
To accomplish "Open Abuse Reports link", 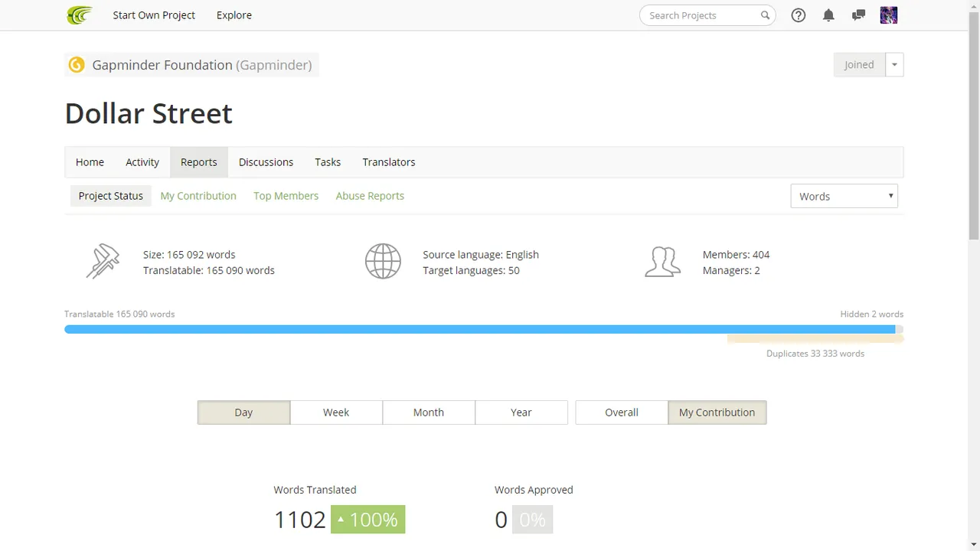I will click(370, 196).
